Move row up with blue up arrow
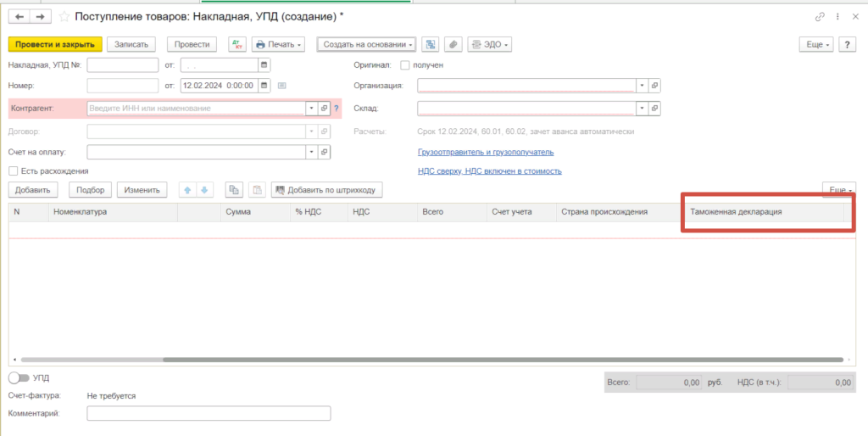 pyautogui.click(x=186, y=190)
